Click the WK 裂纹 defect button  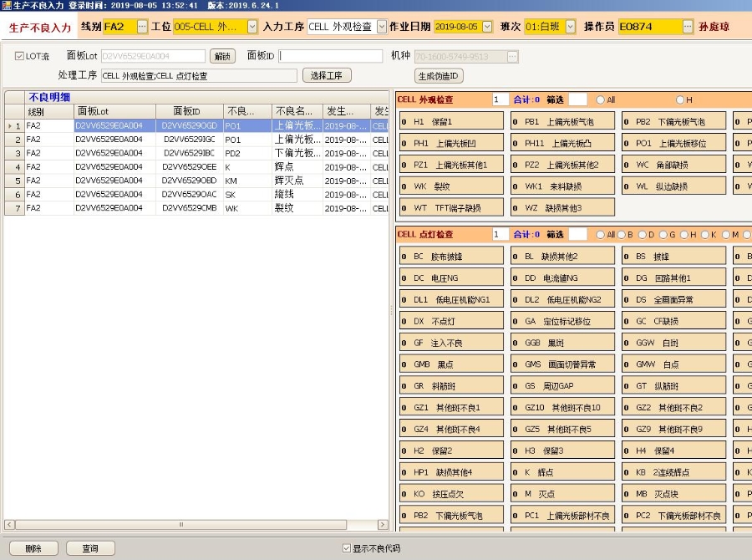(x=451, y=186)
